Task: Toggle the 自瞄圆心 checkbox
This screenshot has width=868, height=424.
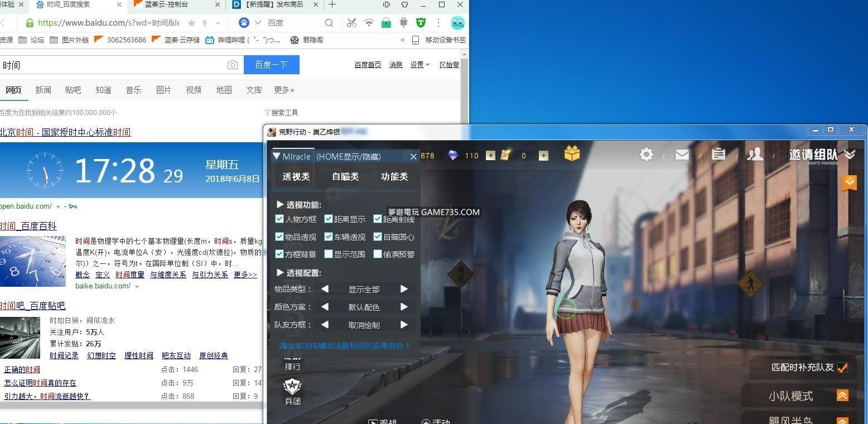Action: click(378, 237)
